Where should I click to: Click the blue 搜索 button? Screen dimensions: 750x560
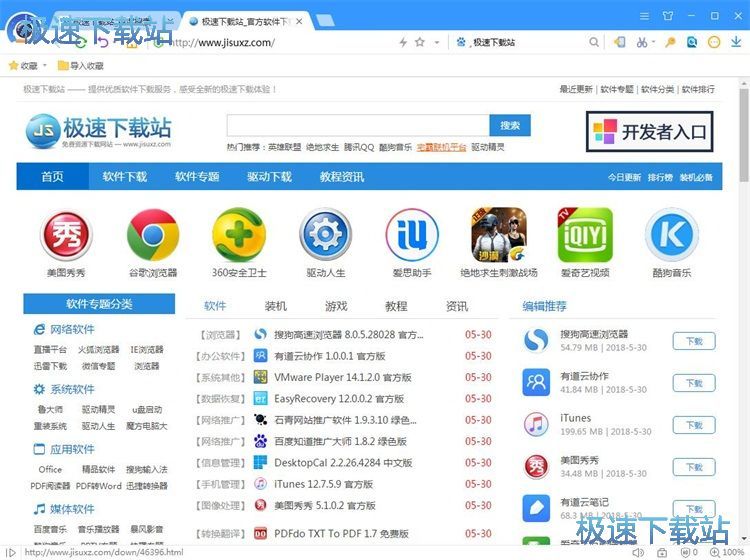point(510,125)
